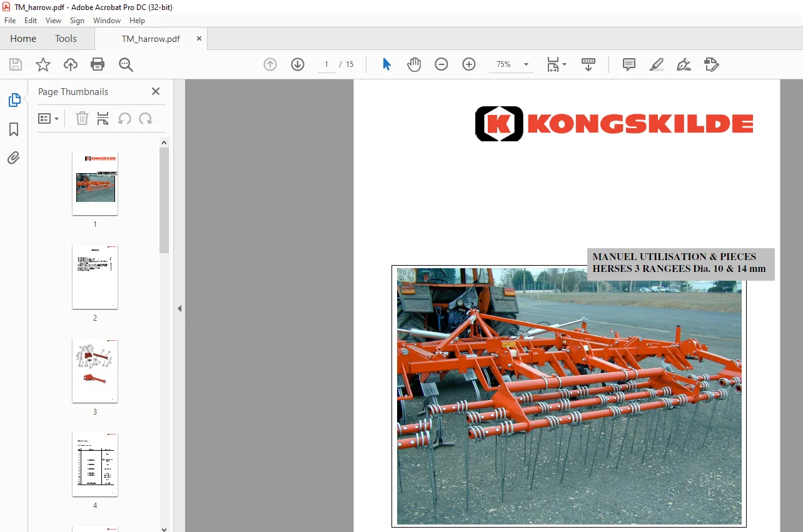803x532 pixels.
Task: Click the scrolling mode toolbar icon
Action: [588, 64]
